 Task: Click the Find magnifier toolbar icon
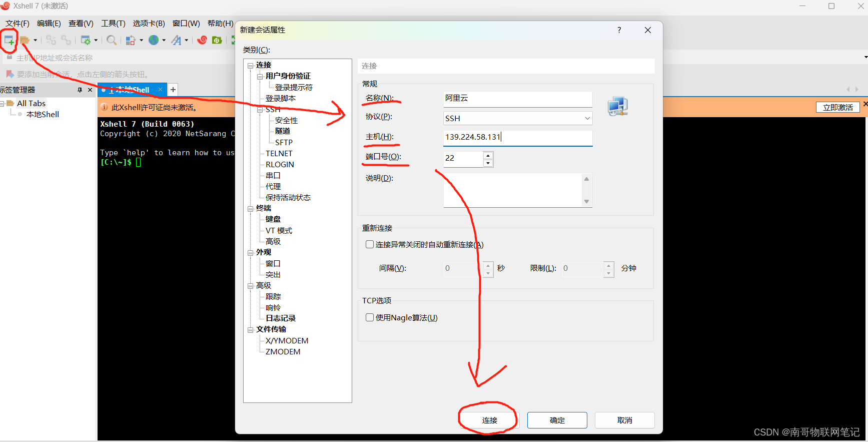click(x=112, y=40)
